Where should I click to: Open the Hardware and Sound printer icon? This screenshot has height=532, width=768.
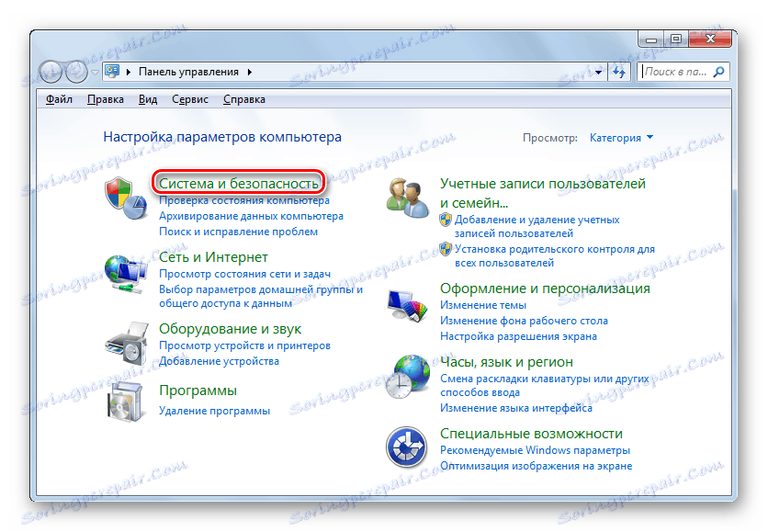[127, 344]
